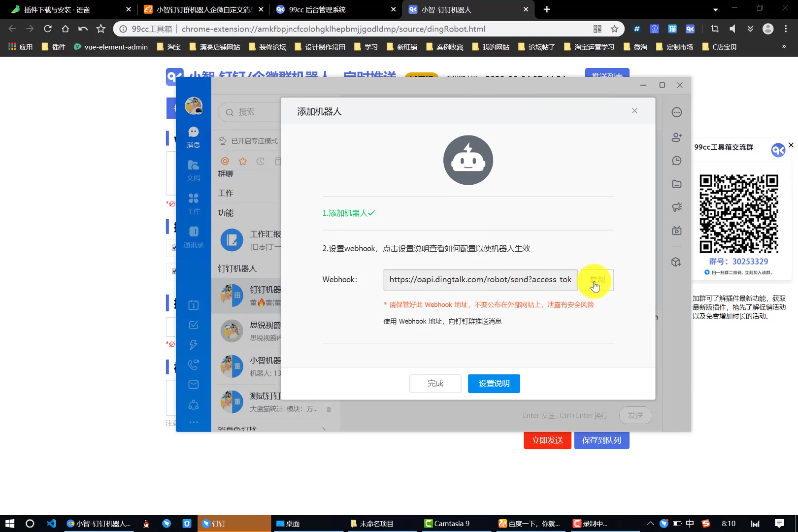Filter conversations by star favorites icon
This screenshot has height=532, width=798.
pyautogui.click(x=243, y=161)
